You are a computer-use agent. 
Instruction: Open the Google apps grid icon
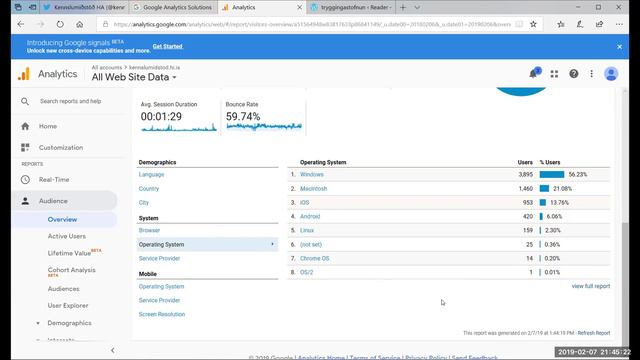[554, 74]
